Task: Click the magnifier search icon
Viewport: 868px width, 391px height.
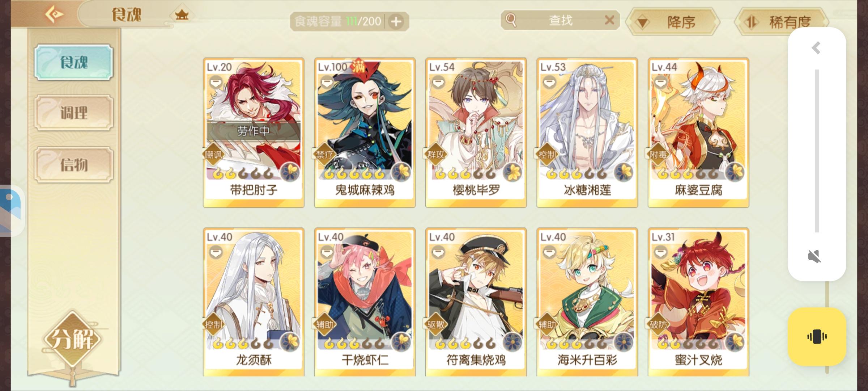Action: (x=511, y=20)
